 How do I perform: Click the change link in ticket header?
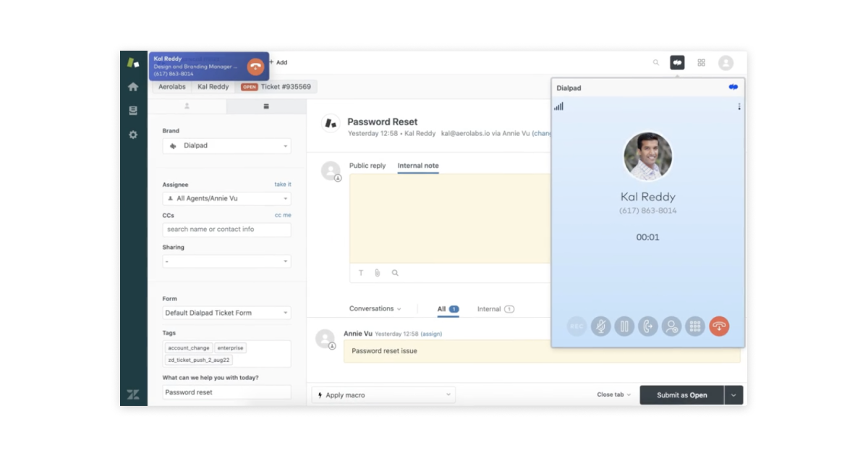tap(542, 133)
